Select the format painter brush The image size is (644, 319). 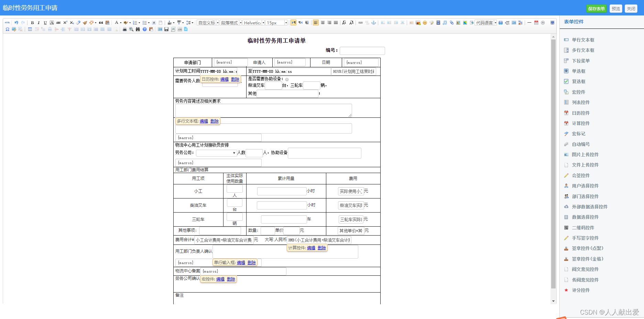tap(85, 23)
